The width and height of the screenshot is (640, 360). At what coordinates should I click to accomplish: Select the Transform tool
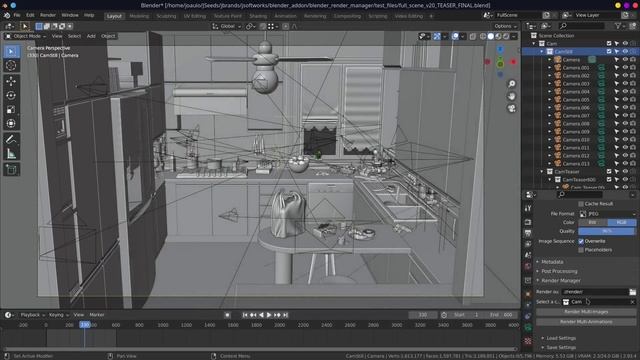pos(11,123)
